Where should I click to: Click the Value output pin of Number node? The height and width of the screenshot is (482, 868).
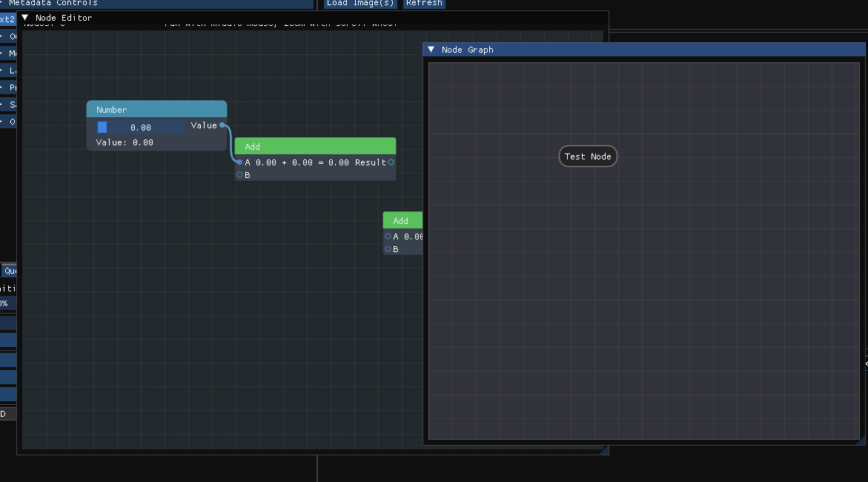222,125
